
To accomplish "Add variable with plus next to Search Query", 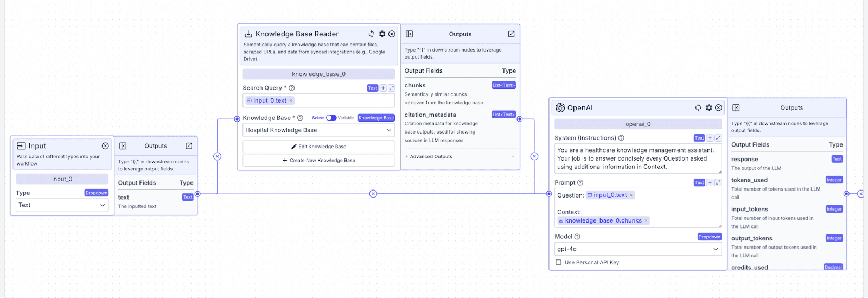I will pos(383,88).
